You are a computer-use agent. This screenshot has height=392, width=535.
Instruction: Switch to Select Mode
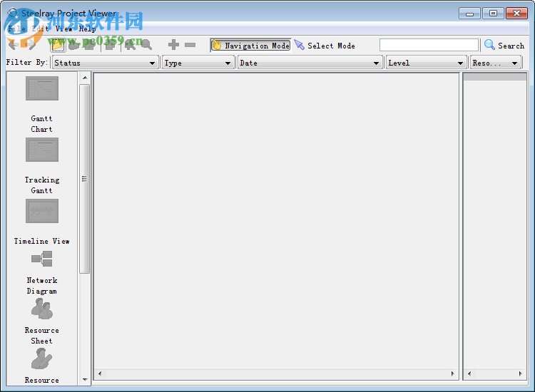point(325,46)
